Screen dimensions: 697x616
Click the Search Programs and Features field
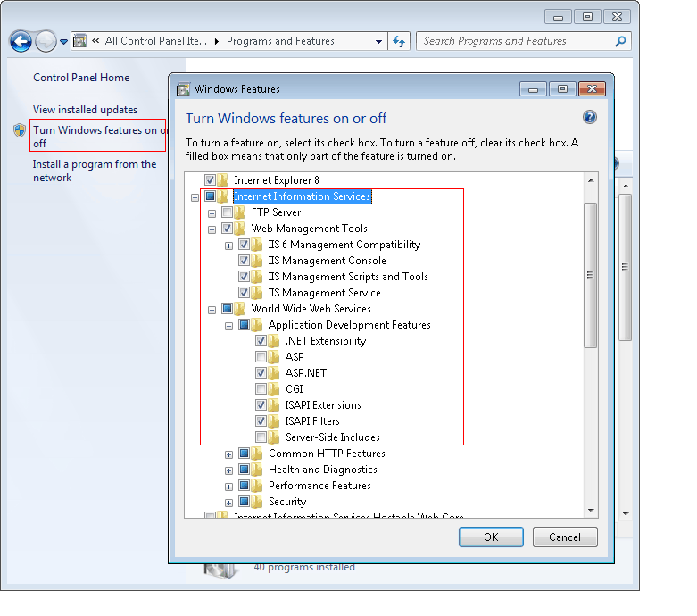523,41
